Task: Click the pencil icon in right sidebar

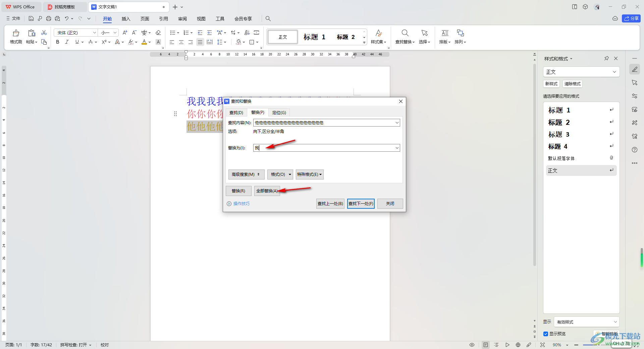Action: [x=635, y=69]
